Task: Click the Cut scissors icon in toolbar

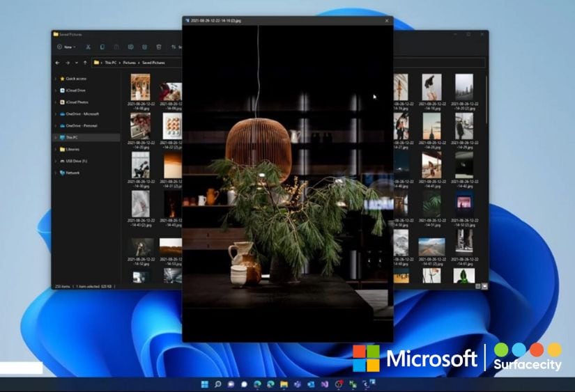Action: [88, 47]
